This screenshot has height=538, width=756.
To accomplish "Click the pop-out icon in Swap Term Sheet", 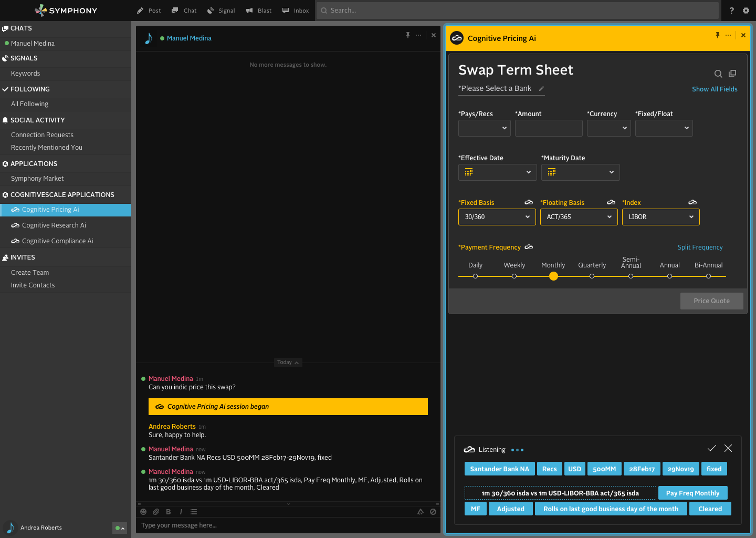I will [x=732, y=74].
